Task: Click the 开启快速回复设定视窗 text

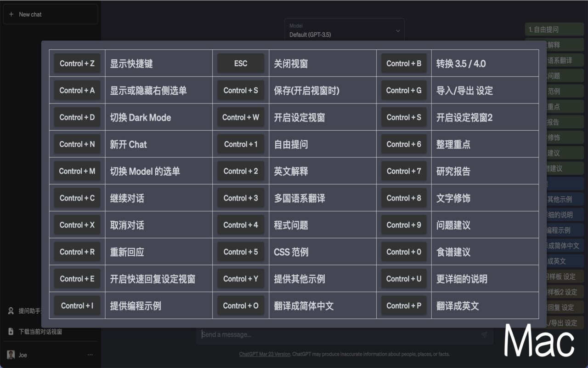Action: pos(153,279)
